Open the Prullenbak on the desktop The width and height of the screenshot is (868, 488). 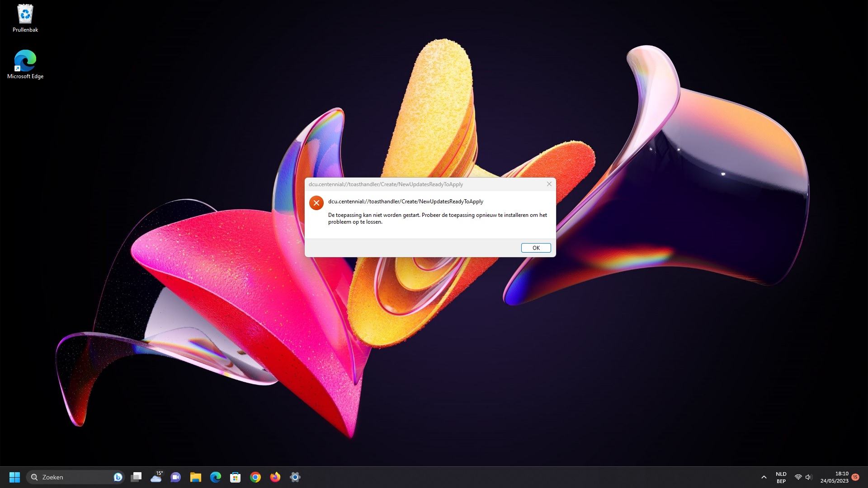(x=25, y=14)
